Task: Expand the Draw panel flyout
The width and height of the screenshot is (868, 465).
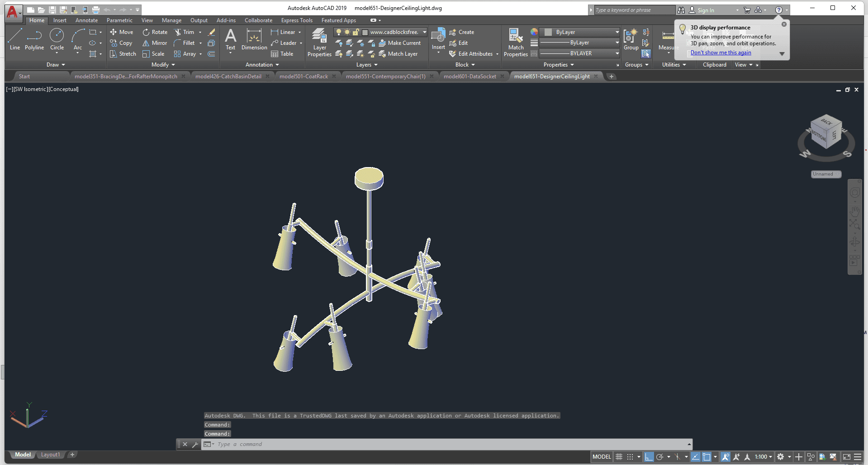Action: [x=56, y=65]
